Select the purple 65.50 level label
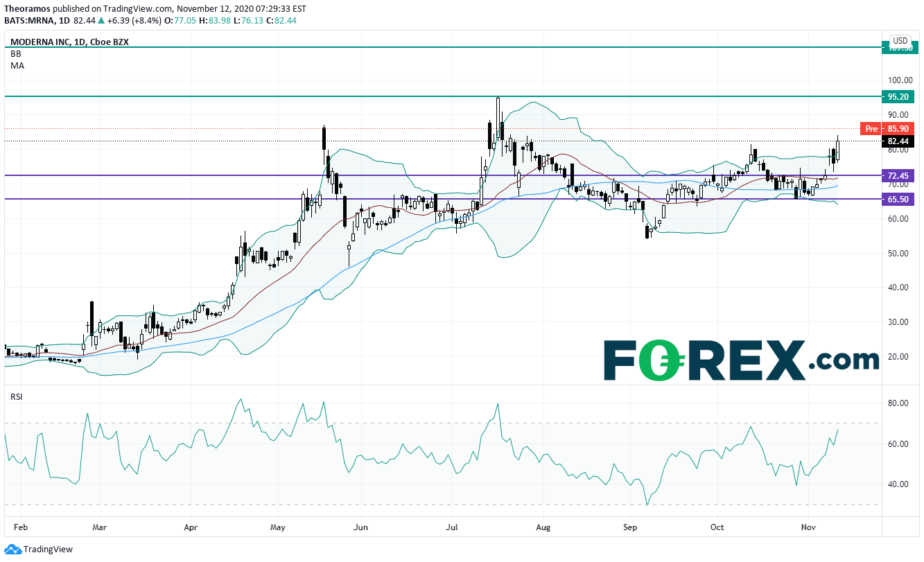Image resolution: width=924 pixels, height=562 pixels. (898, 199)
